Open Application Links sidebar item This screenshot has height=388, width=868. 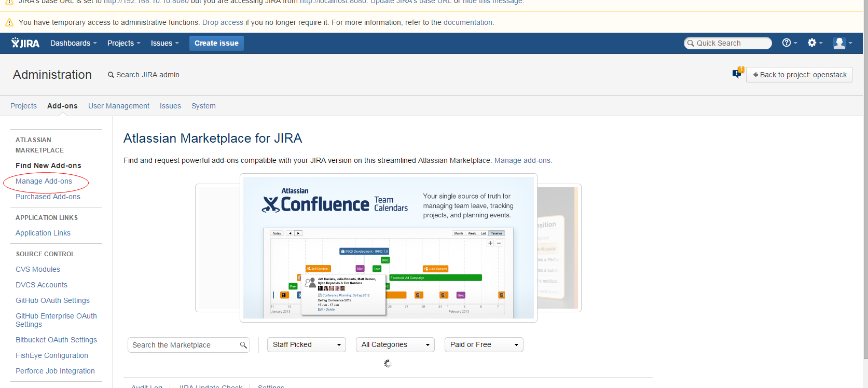click(43, 233)
